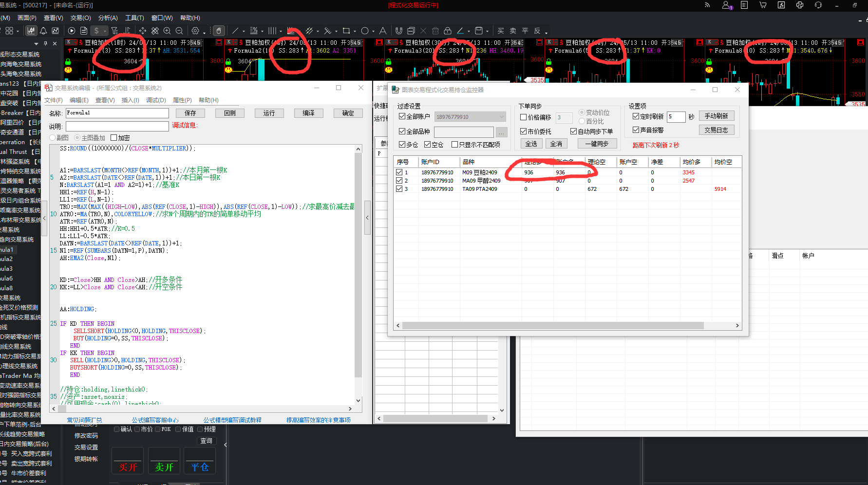Click the zoom out magnifier icon

[179, 31]
